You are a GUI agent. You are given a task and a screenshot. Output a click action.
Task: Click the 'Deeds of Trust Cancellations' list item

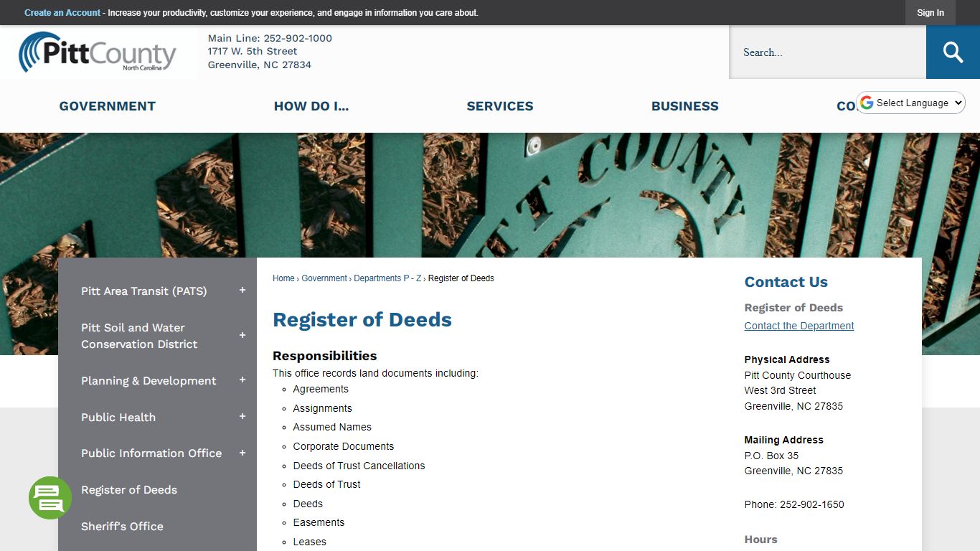(x=359, y=466)
